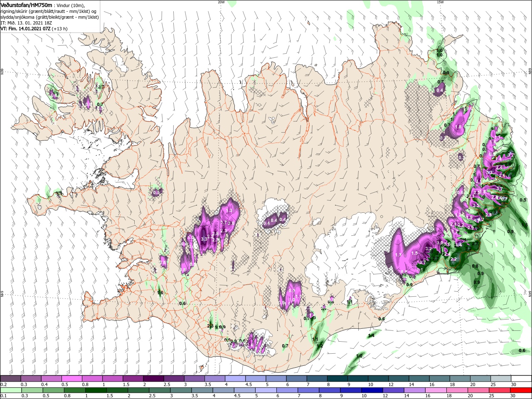Screen dimensions: 532x399
Task: Pick lower rain scale swatch starting at 4
Action: click(x=223, y=390)
